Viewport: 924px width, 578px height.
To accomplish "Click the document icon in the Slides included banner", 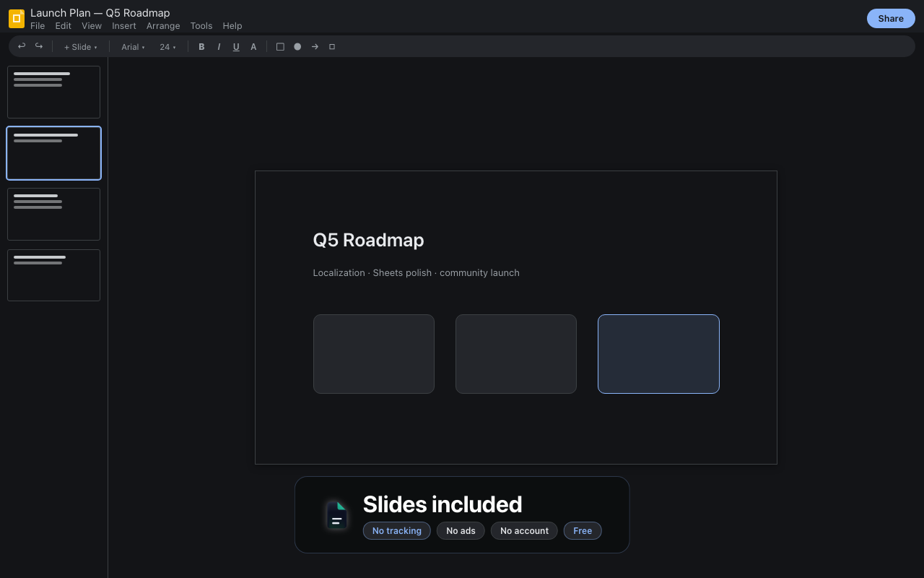I will pyautogui.click(x=337, y=515).
